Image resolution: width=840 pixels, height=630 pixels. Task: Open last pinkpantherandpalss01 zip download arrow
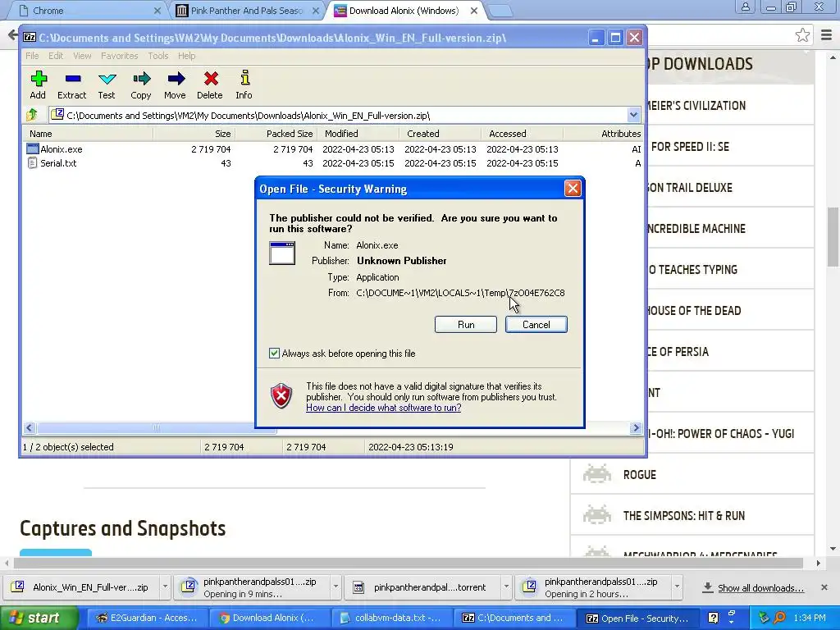coord(677,587)
